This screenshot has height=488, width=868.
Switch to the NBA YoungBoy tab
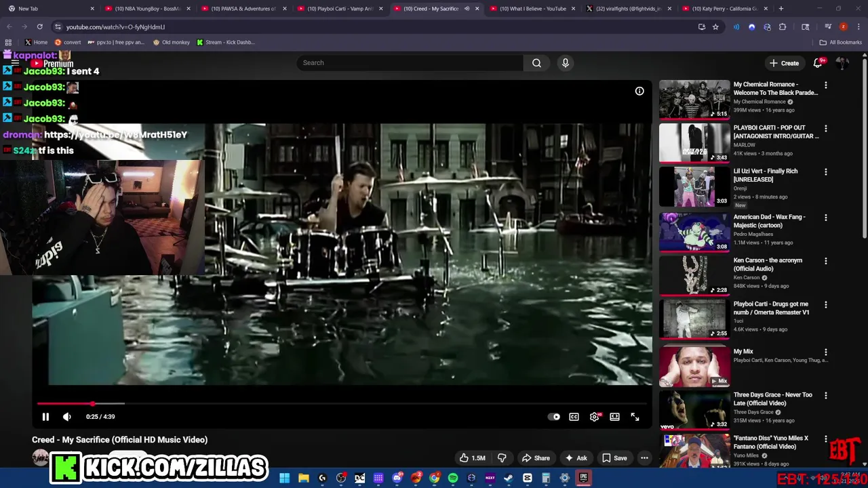[x=147, y=9]
